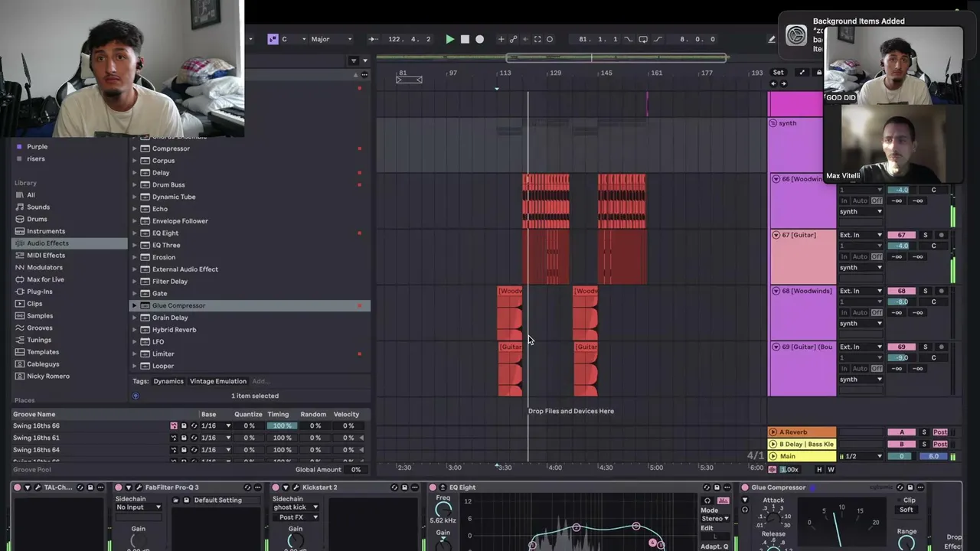Image resolution: width=980 pixels, height=551 pixels.
Task: Toggle the Glue Compressor device power button
Action: [744, 487]
